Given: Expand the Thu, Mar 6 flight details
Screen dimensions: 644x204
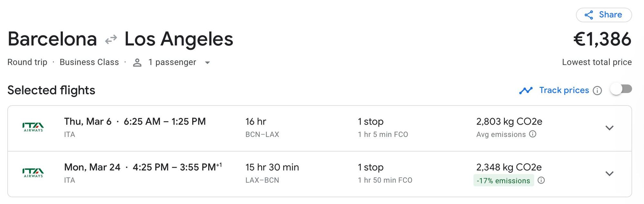Looking at the screenshot, I should (609, 128).
